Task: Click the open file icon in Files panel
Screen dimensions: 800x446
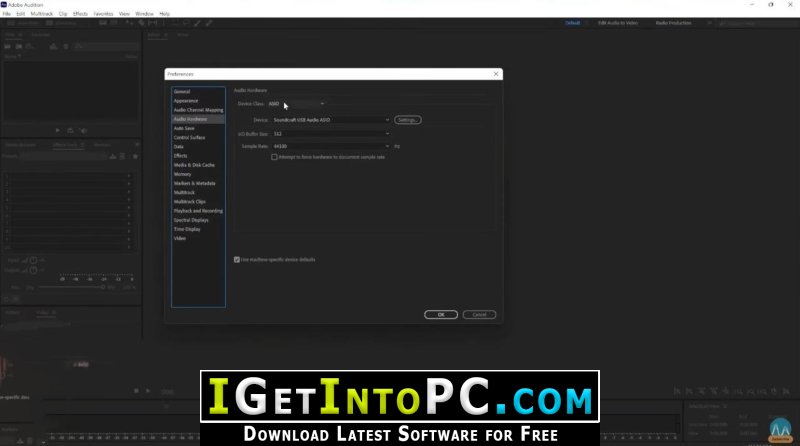Action: (8, 46)
